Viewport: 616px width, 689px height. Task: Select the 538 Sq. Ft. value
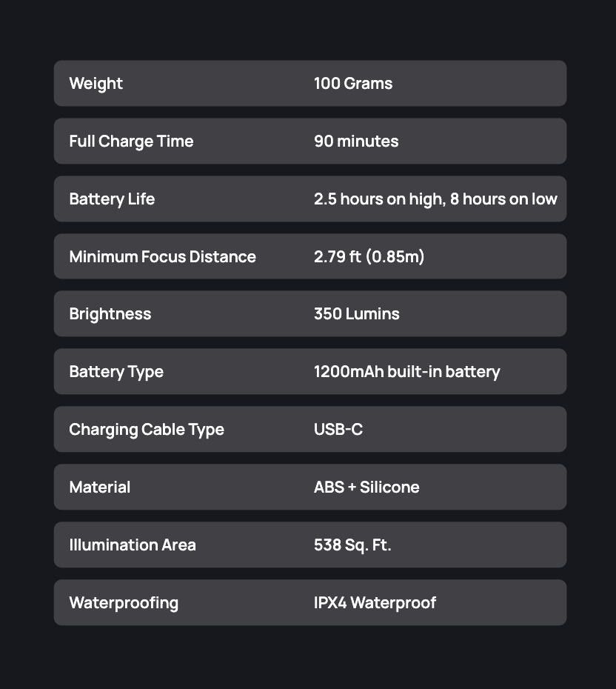tap(352, 545)
